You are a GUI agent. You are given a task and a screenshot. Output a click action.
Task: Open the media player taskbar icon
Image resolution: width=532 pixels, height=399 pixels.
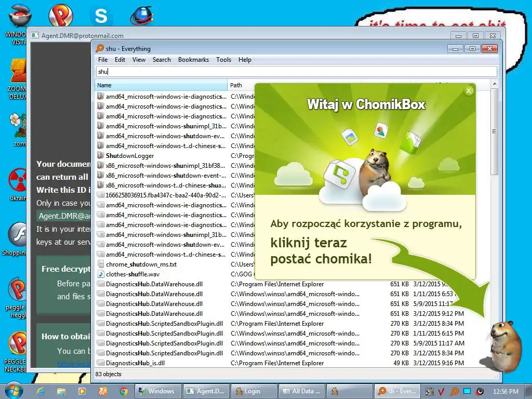82,391
